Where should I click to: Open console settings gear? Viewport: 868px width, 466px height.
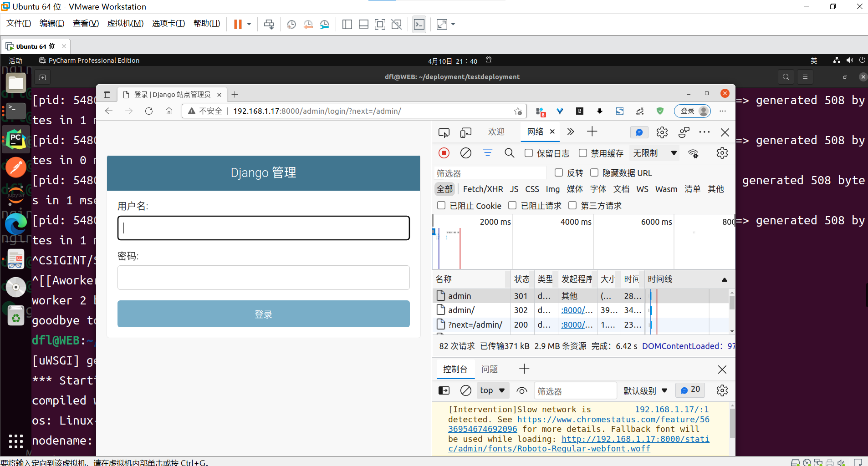click(722, 390)
